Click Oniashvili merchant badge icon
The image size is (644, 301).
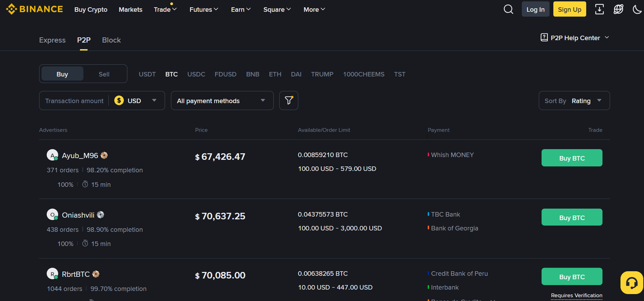101,215
